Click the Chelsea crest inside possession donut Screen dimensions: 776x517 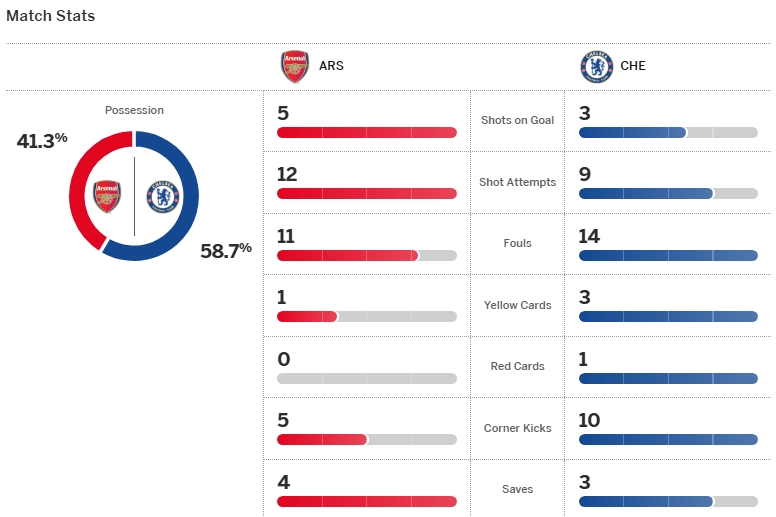(160, 195)
